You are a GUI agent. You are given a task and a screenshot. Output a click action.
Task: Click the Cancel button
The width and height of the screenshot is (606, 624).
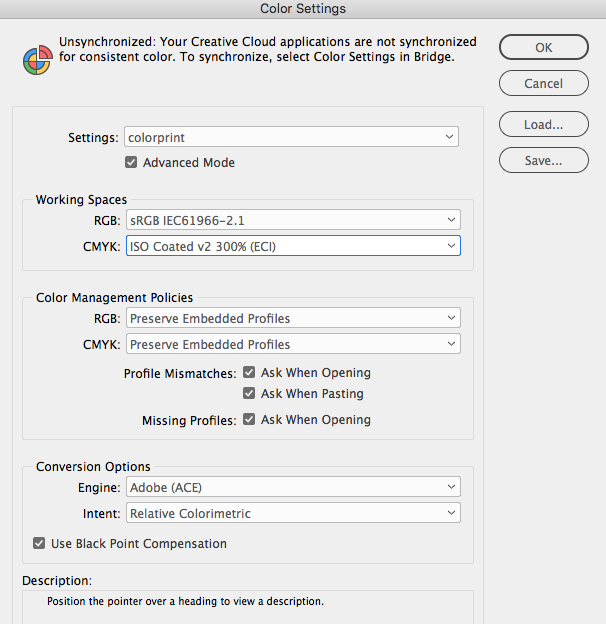(543, 84)
